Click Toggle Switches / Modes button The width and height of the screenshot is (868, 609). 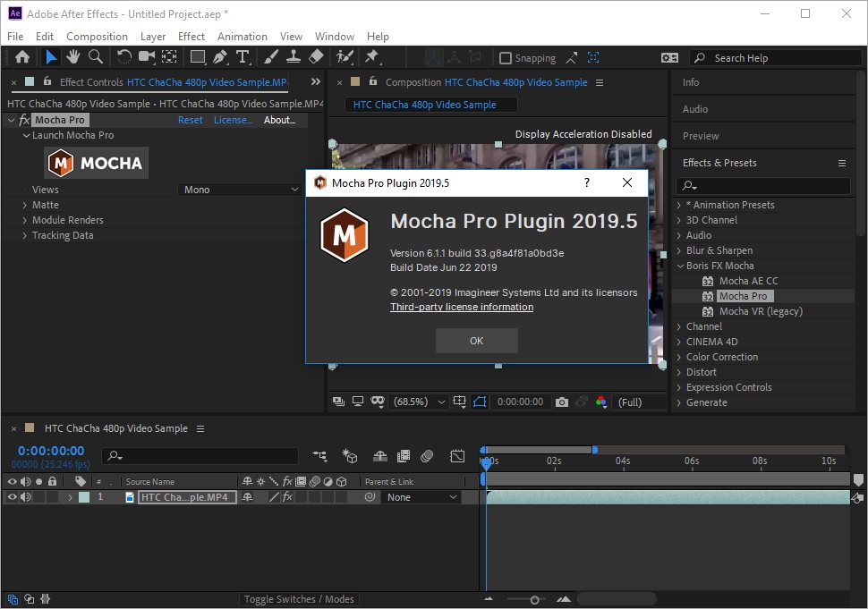(x=299, y=599)
